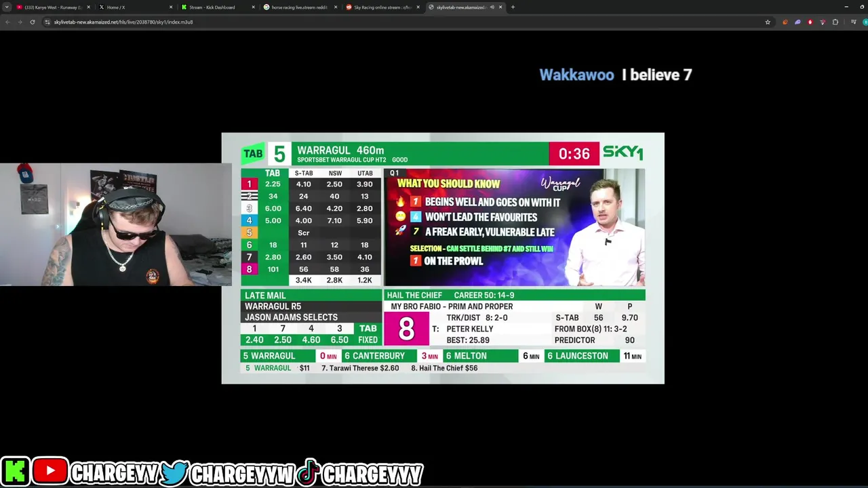868x488 pixels.
Task: View site information icon in address bar
Action: pos(47,22)
